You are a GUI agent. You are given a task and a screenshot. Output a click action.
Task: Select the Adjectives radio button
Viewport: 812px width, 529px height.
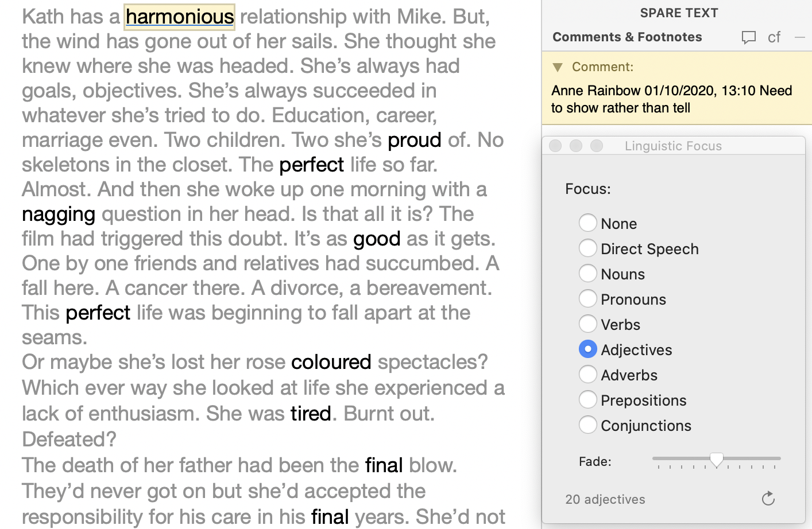point(588,349)
